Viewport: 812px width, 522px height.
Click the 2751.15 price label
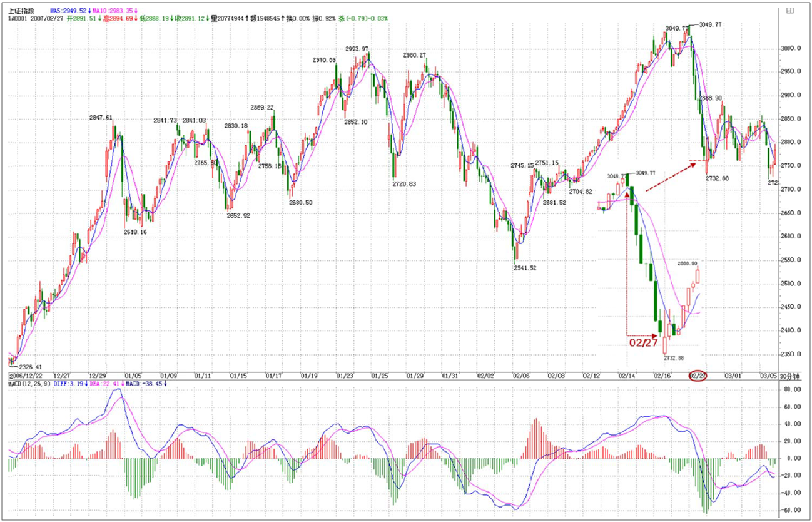tap(546, 163)
